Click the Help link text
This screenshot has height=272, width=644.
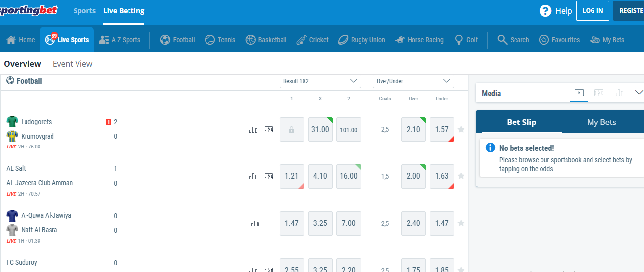click(564, 11)
